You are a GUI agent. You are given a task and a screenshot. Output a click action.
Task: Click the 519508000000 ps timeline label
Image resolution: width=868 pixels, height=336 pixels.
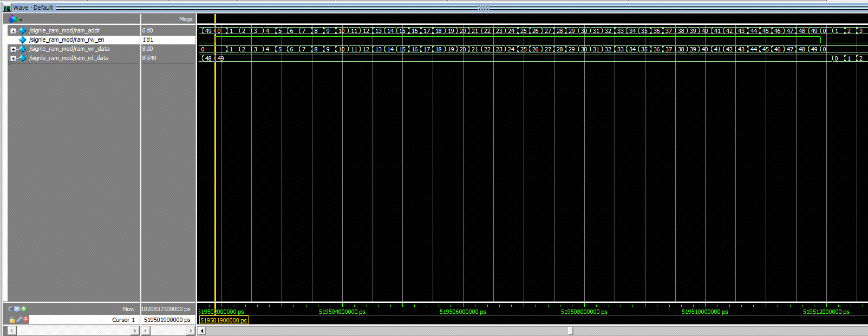coord(584,312)
